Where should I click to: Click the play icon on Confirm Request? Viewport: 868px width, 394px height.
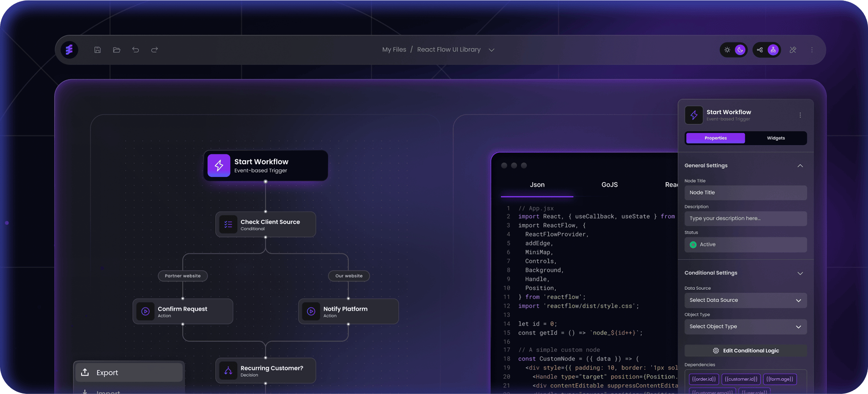(145, 311)
